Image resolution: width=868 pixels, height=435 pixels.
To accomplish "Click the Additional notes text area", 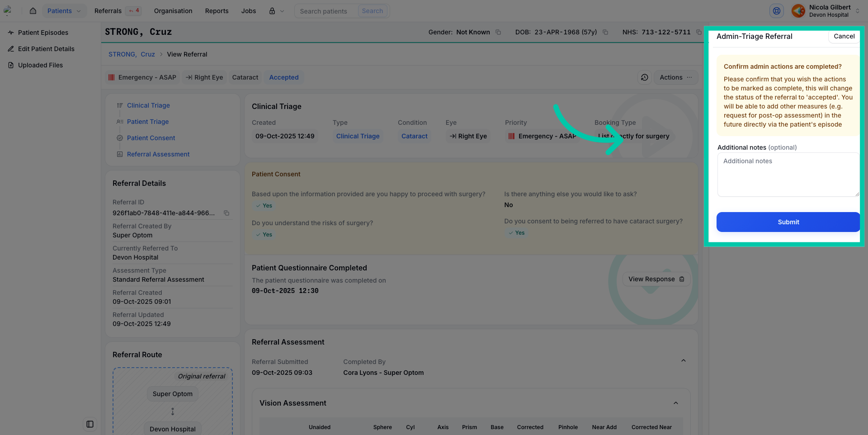I will [788, 175].
